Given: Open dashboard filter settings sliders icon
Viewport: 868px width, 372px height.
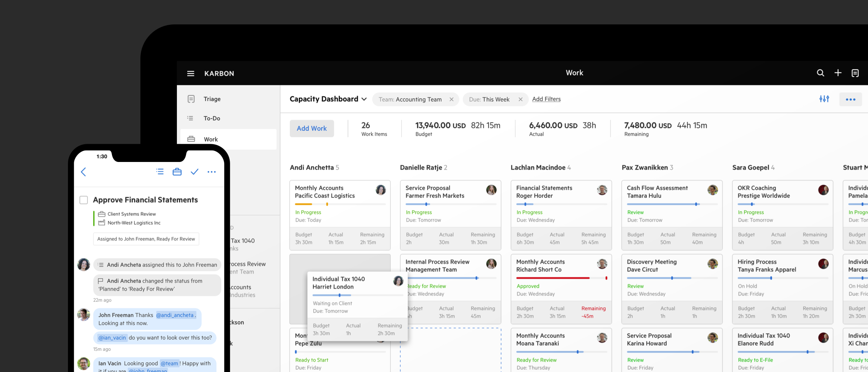Looking at the screenshot, I should coord(824,99).
